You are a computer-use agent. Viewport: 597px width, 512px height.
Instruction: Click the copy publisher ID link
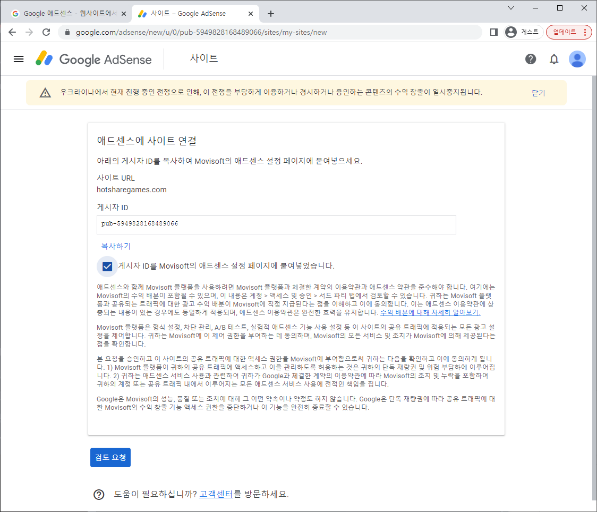116,246
